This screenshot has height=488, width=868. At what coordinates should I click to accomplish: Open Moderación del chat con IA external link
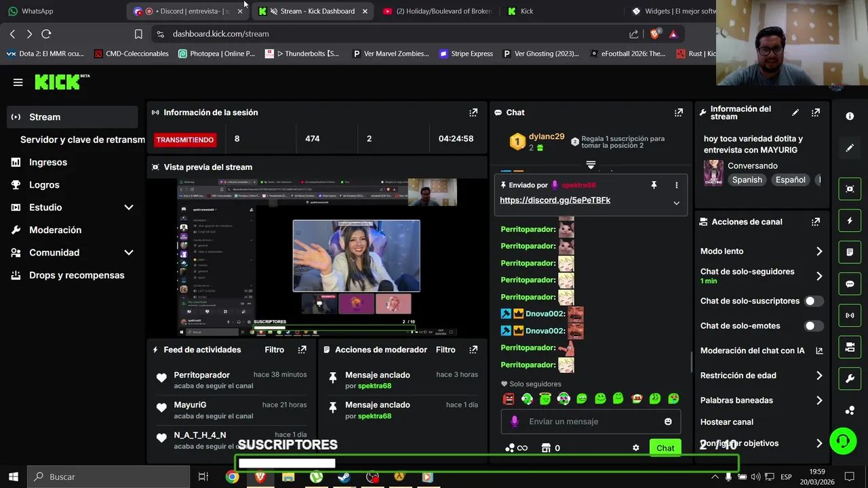[x=819, y=350]
